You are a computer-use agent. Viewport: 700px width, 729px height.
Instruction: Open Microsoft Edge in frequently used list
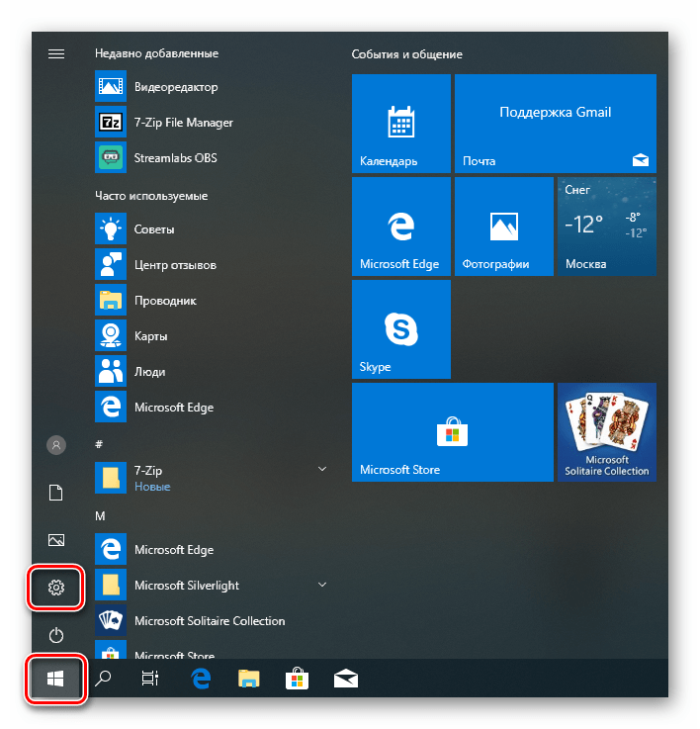point(214,407)
